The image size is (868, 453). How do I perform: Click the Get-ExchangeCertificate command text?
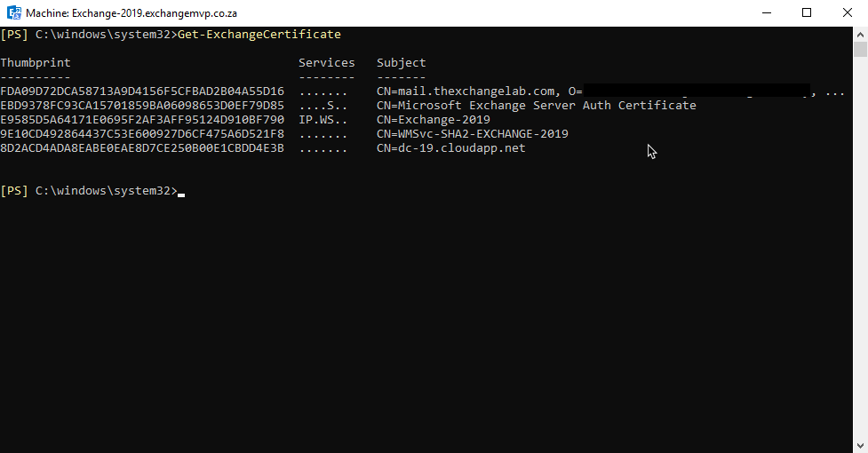tap(259, 35)
